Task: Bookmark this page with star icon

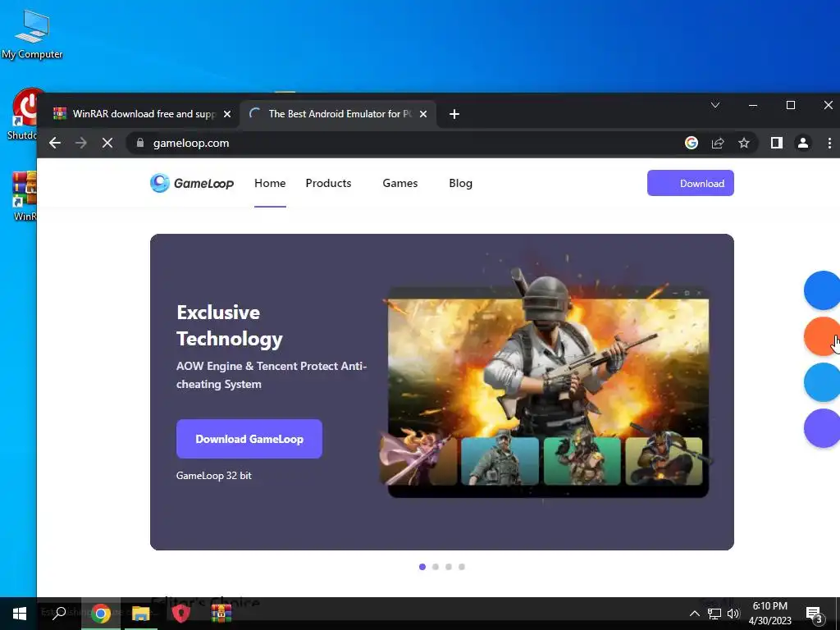Action: coord(743,143)
